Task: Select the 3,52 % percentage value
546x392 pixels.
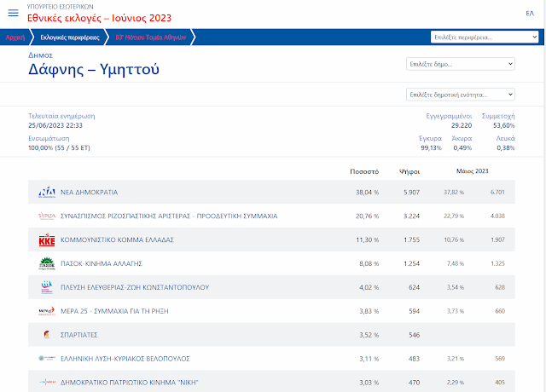Action: (369, 335)
